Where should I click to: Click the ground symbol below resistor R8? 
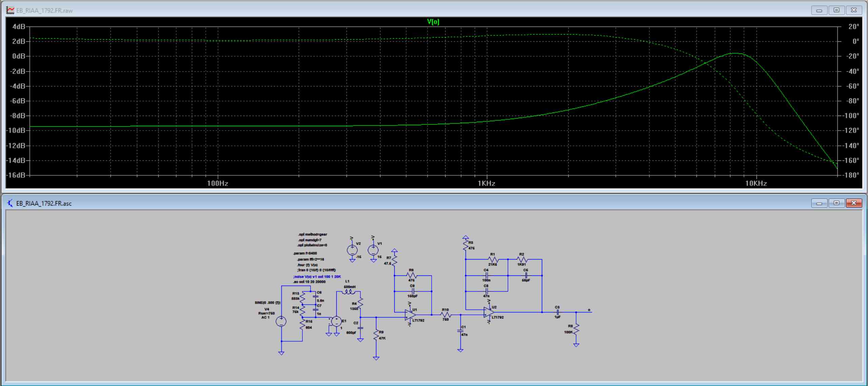pos(576,345)
